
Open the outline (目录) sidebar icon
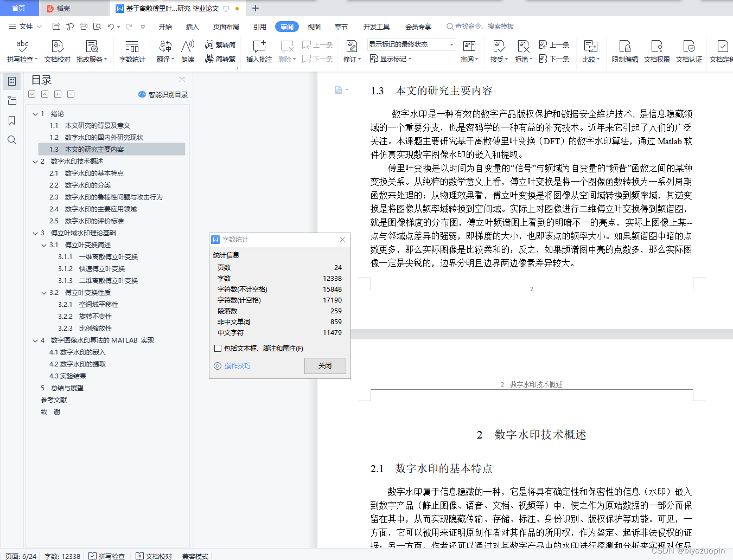[x=12, y=81]
